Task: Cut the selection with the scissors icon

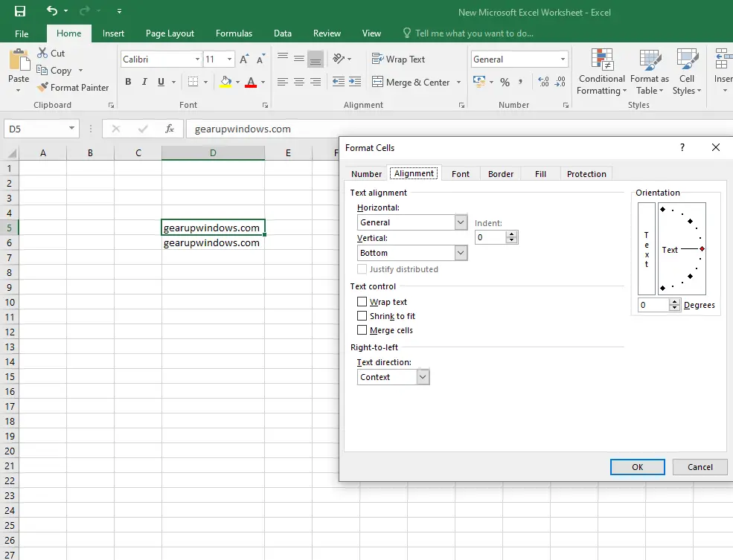Action: tap(42, 53)
